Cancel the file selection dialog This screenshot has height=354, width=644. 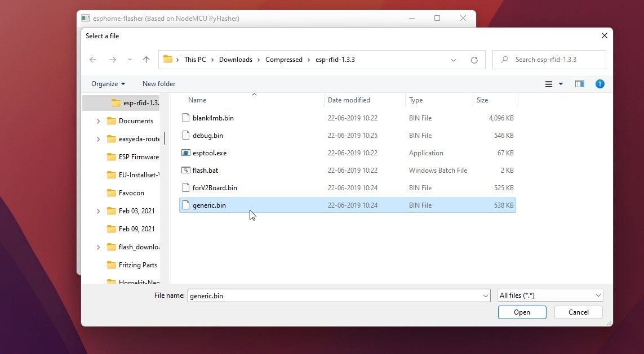[578, 312]
